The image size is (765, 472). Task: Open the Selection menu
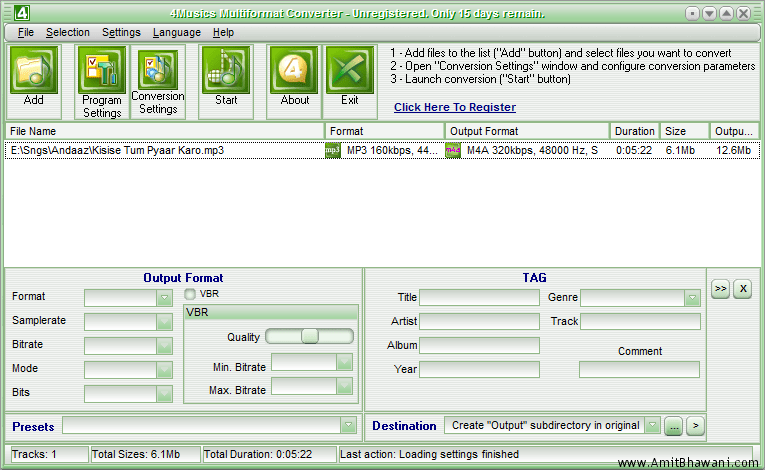[x=68, y=33]
